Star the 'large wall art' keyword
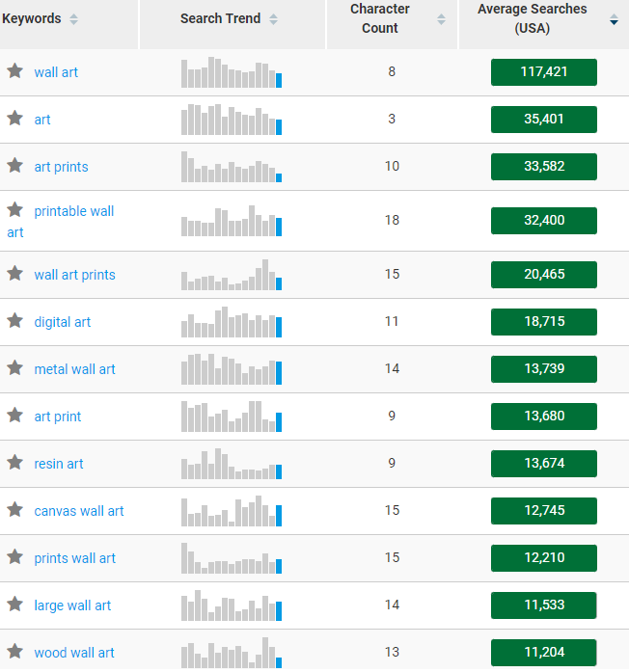The width and height of the screenshot is (629, 672). pyautogui.click(x=15, y=605)
